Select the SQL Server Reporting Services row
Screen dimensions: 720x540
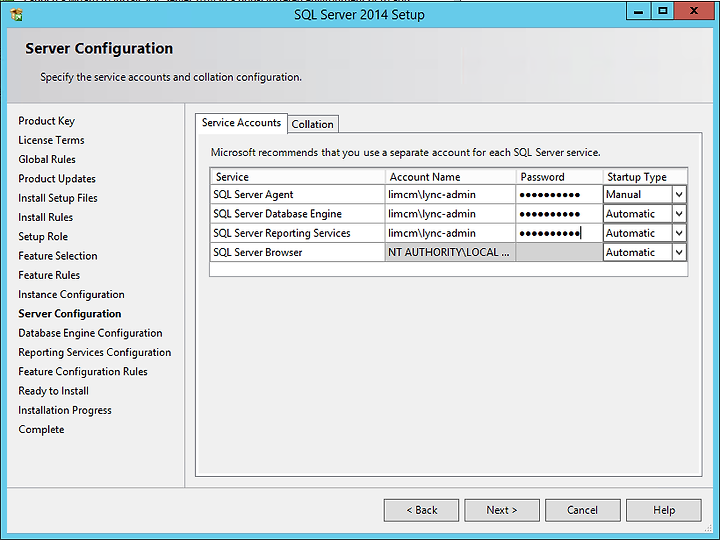tap(298, 233)
